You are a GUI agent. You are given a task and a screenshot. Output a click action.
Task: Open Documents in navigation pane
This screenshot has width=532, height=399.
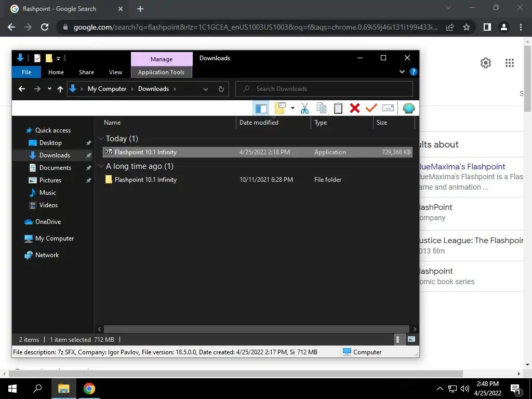coord(55,168)
